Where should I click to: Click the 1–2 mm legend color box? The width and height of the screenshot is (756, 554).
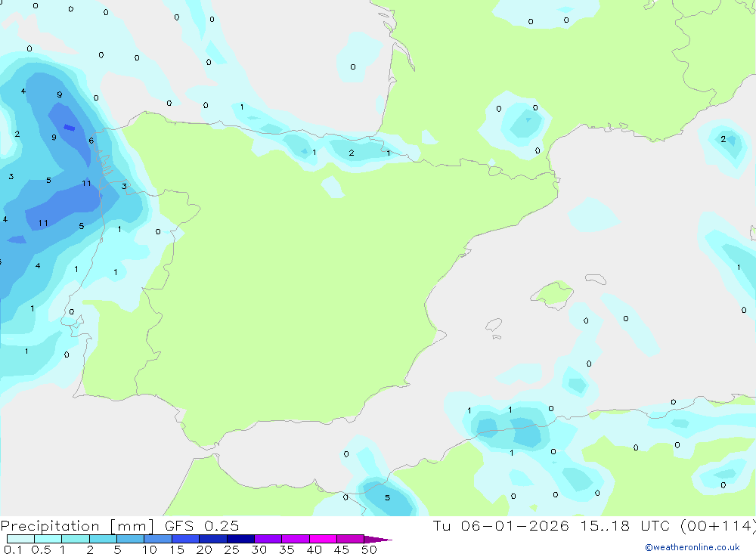pos(75,539)
